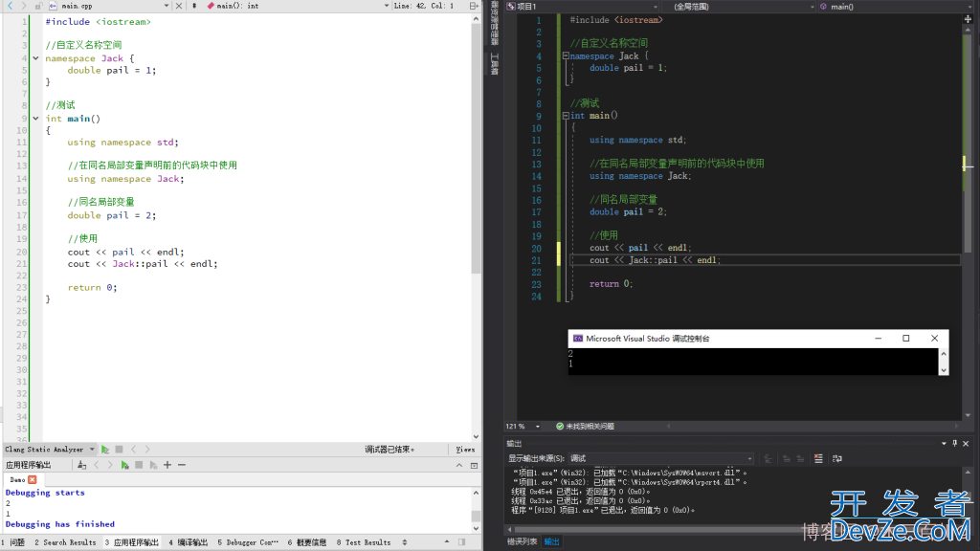980x551 pixels.
Task: Toggle word wrap in Visual Studio output
Action: [837, 458]
